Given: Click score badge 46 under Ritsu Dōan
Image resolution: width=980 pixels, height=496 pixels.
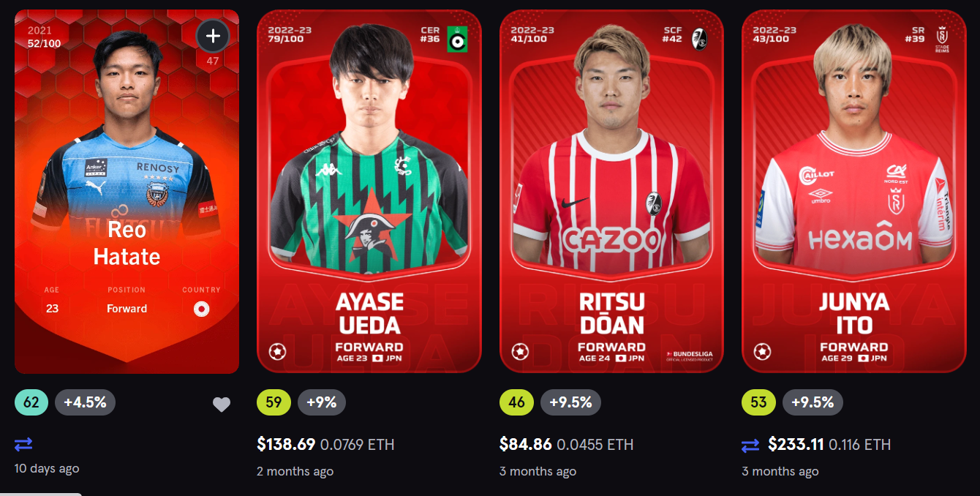Looking at the screenshot, I should tap(516, 402).
